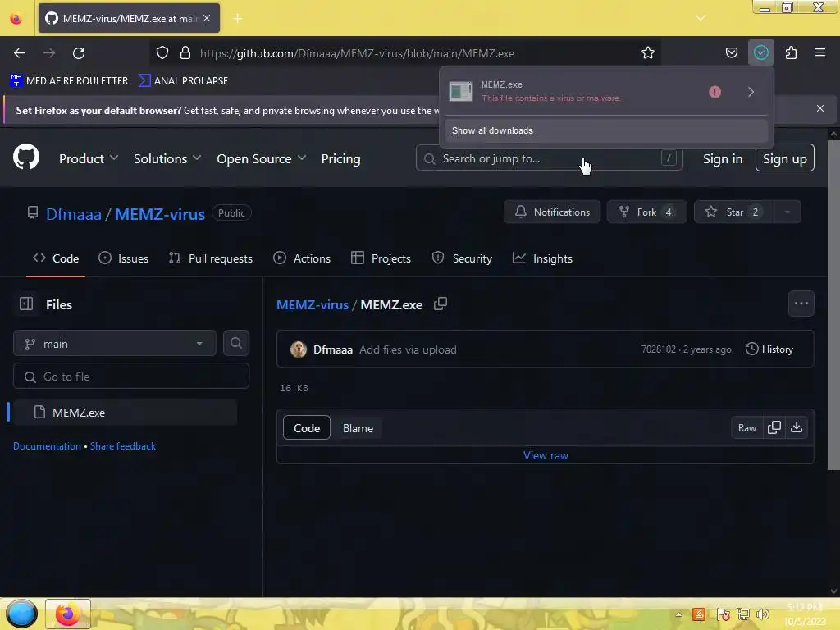Fork the repository with Fork button
840x630 pixels.
click(x=646, y=212)
